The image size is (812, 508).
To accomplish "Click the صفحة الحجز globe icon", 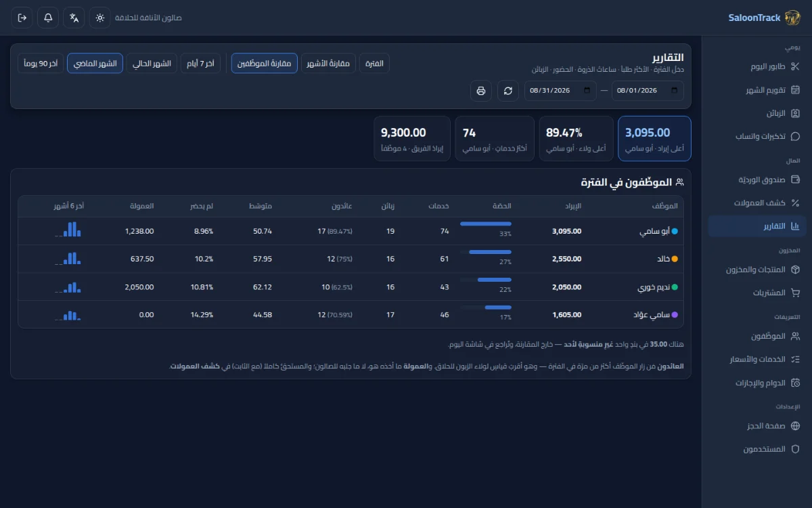I will [x=795, y=426].
